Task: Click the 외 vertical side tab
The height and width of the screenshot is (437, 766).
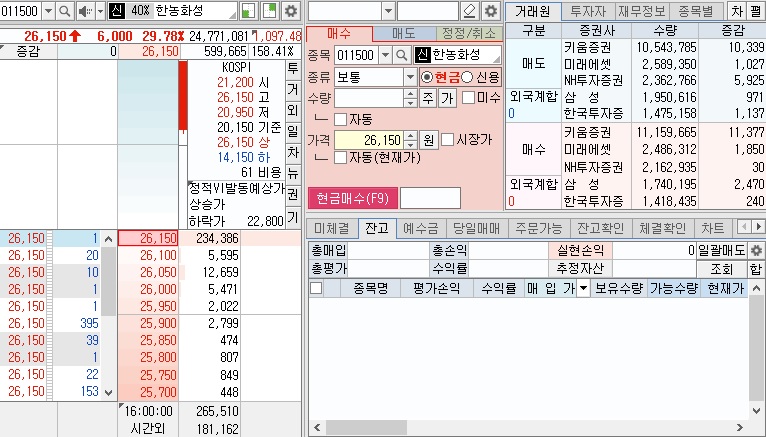Action: 293,110
